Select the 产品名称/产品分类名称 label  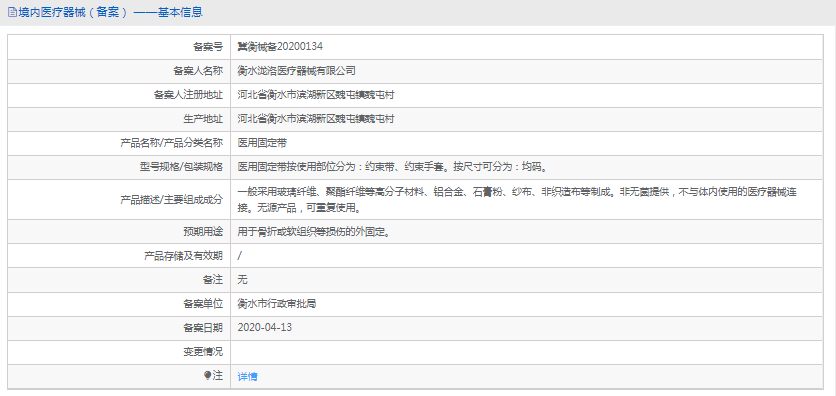(x=172, y=143)
